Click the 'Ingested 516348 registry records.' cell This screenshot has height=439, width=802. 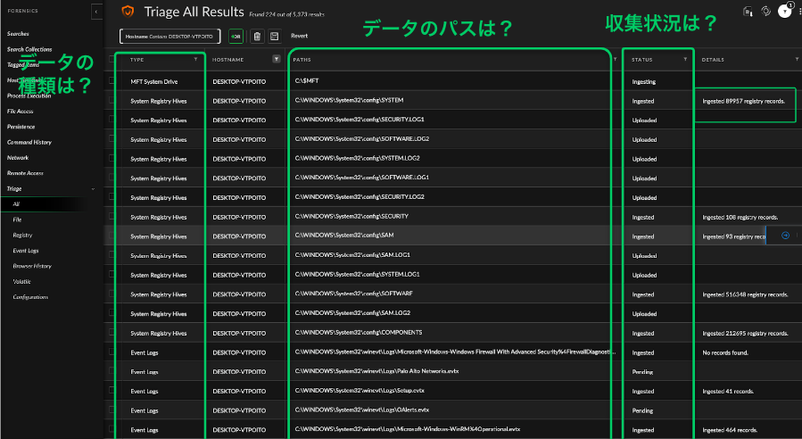745,294
